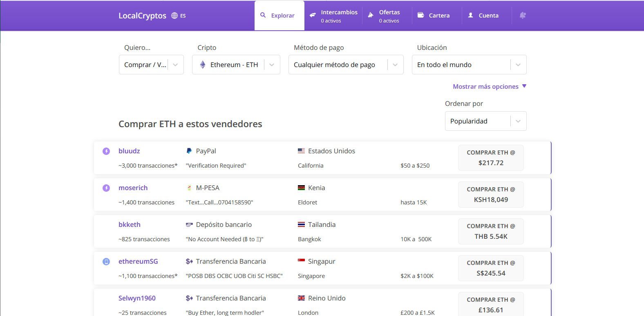Click the bank transfer icon in ethereumSG row

189,261
